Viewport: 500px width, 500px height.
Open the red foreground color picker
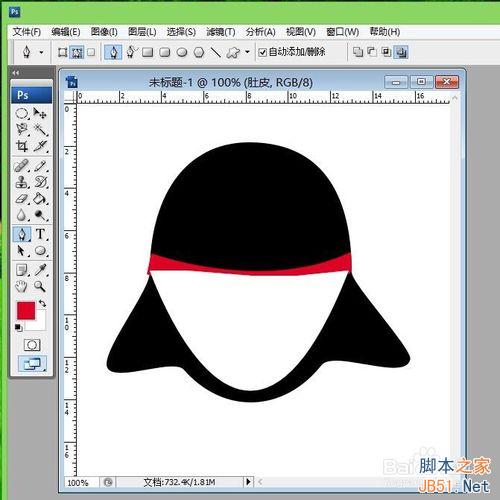pos(26,310)
